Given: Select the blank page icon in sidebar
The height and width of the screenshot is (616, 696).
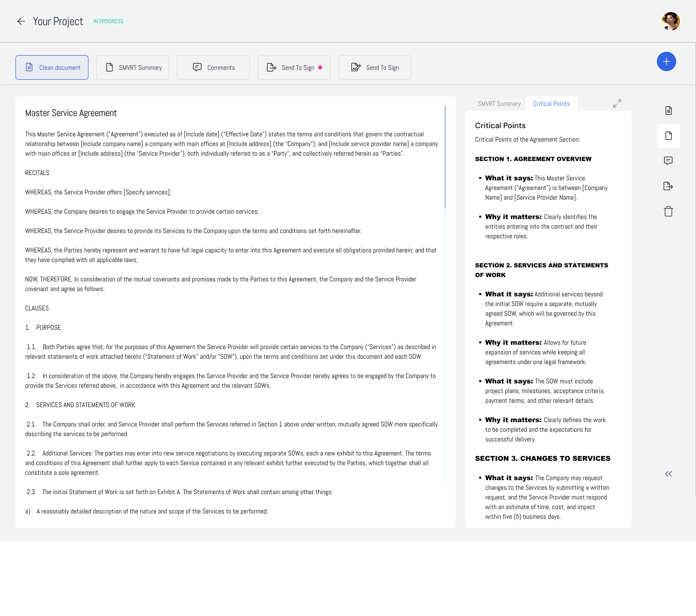Looking at the screenshot, I should [x=668, y=136].
